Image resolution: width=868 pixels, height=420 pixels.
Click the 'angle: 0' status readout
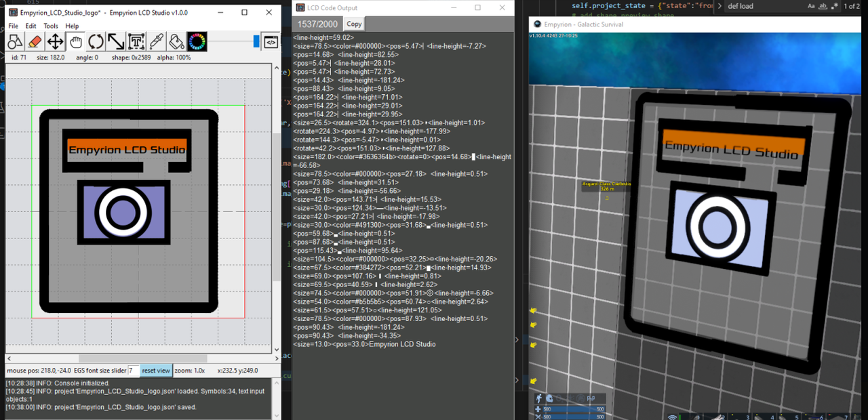(x=87, y=58)
